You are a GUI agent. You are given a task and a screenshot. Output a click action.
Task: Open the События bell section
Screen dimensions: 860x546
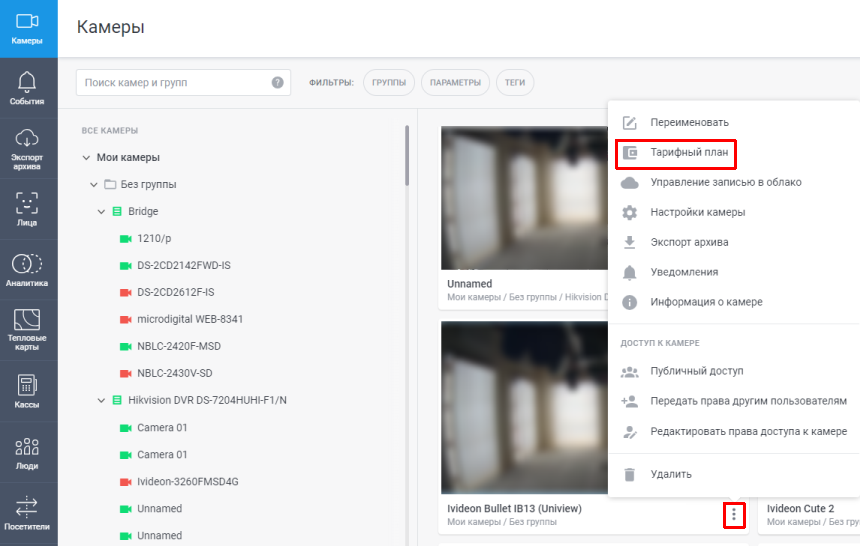pyautogui.click(x=27, y=88)
